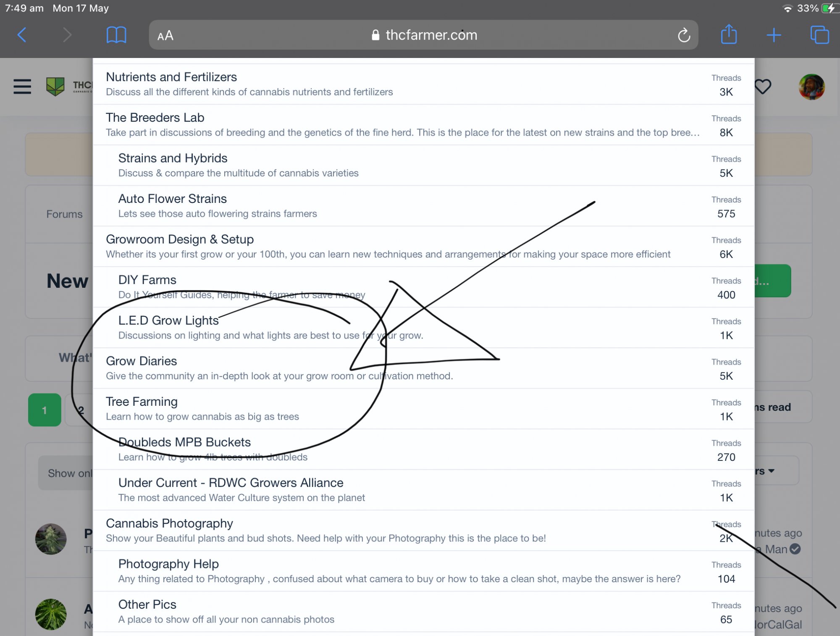Click the 3K threads count for Nutrients
The width and height of the screenshot is (840, 636).
click(726, 92)
